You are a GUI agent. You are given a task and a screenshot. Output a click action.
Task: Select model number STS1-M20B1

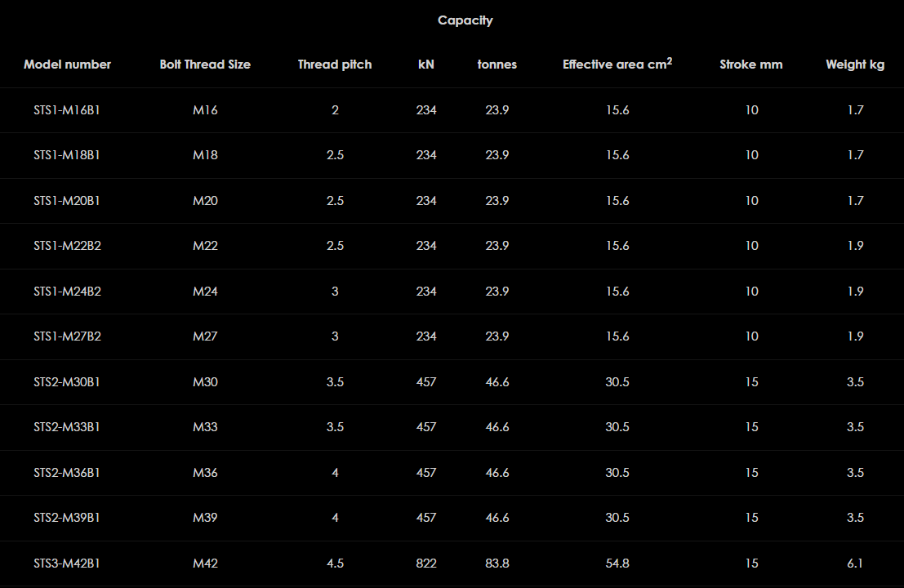(x=67, y=200)
